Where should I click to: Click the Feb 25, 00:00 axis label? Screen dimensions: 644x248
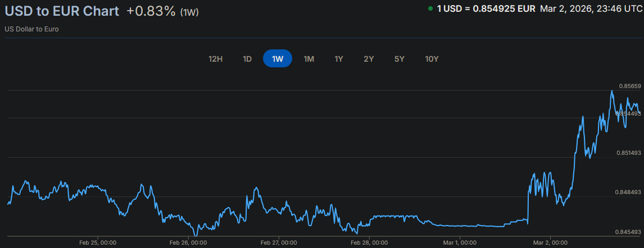pyautogui.click(x=98, y=243)
